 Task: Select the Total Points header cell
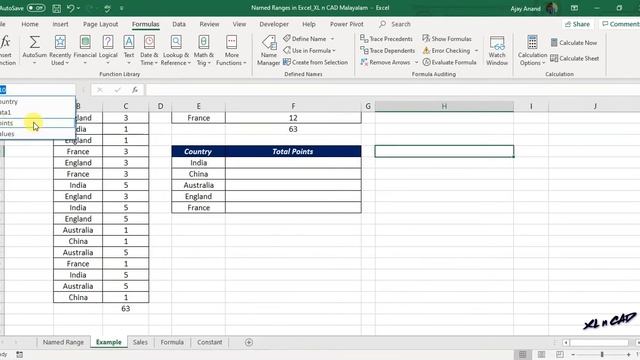click(293, 151)
